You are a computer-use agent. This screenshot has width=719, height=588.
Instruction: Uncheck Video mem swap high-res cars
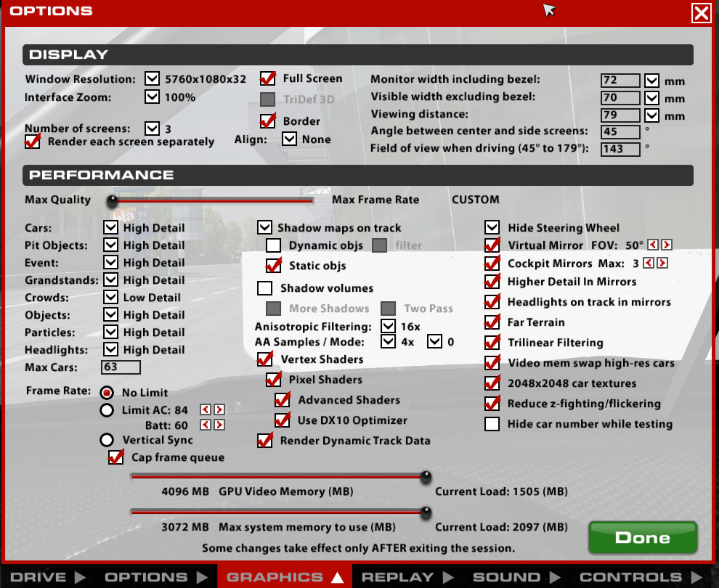492,363
